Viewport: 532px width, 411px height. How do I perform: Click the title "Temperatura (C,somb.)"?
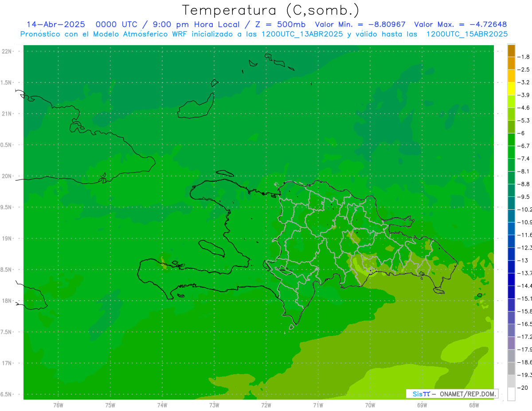(x=271, y=11)
